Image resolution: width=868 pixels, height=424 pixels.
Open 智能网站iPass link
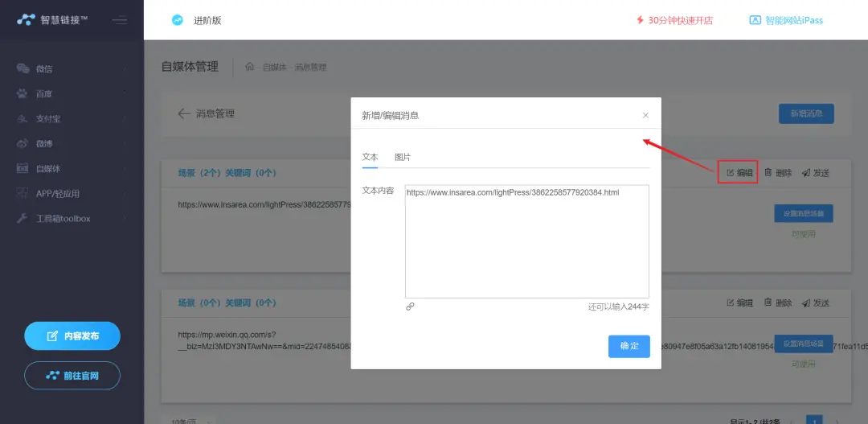click(786, 20)
